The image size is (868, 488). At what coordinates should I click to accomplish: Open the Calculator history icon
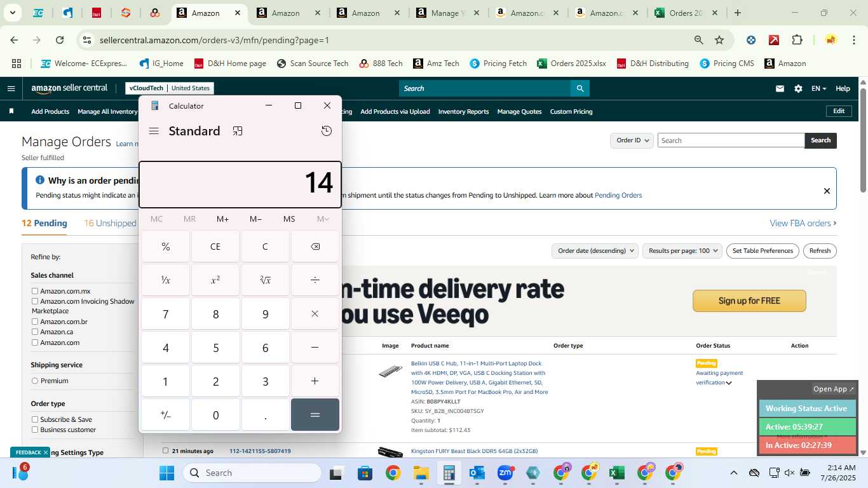click(327, 131)
